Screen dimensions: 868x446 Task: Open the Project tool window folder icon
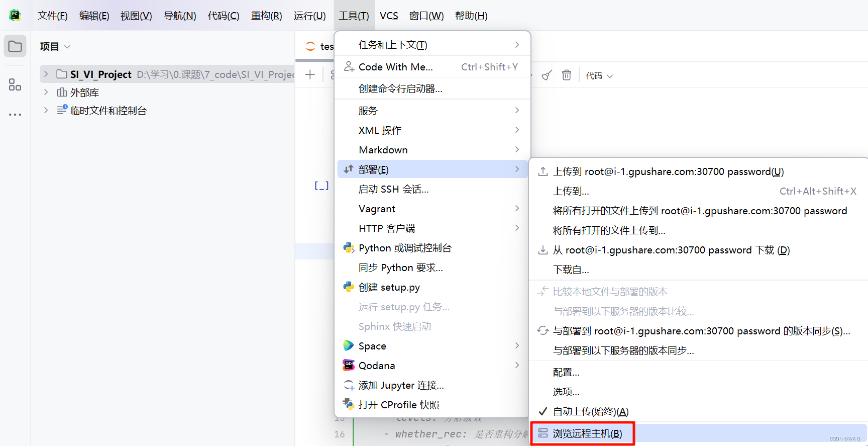point(15,46)
